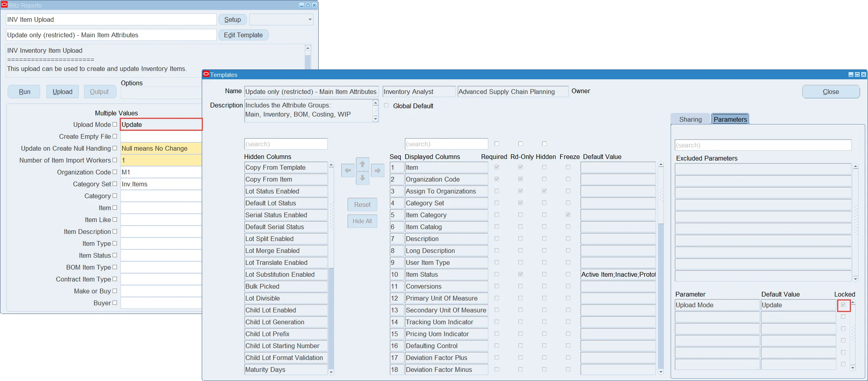This screenshot has height=381, width=868.
Task: Toggle Required checkbox for Item column
Action: pos(497,167)
